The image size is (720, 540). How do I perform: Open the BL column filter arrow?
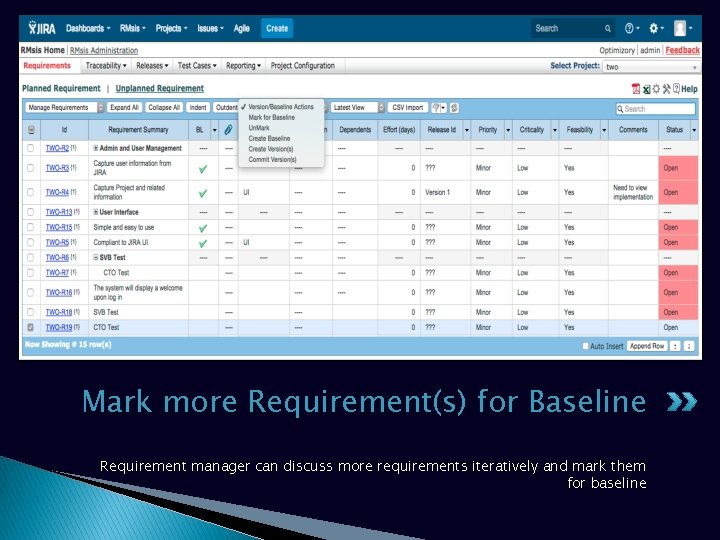(214, 130)
